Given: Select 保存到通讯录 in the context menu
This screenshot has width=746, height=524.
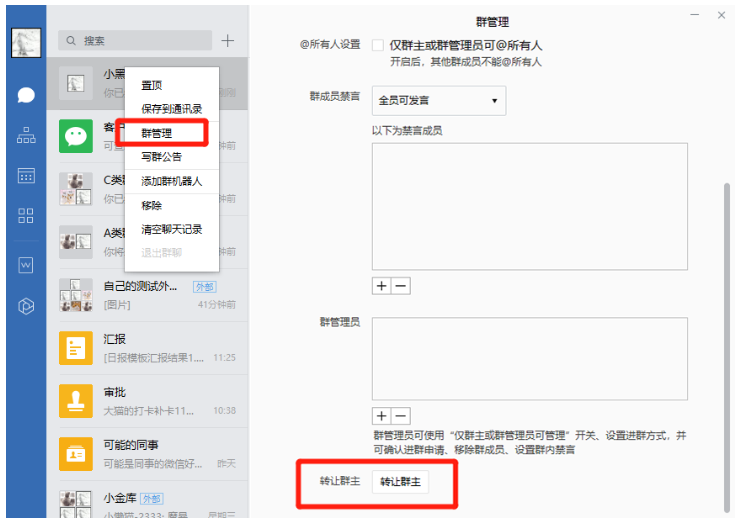Looking at the screenshot, I should [172, 109].
